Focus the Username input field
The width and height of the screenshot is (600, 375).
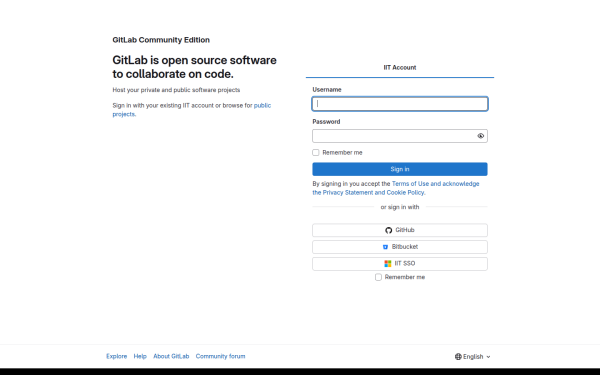point(400,104)
